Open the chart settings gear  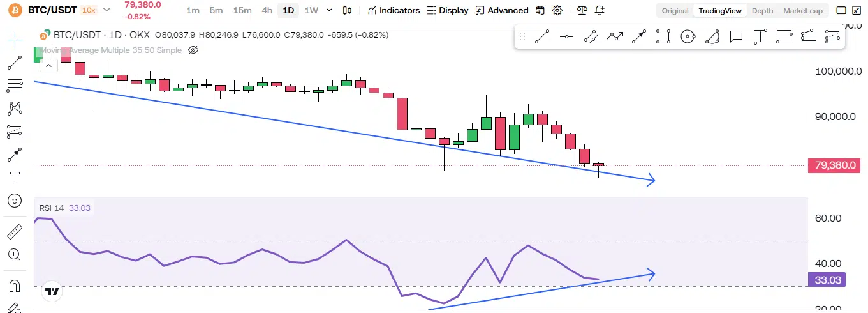[x=557, y=10]
